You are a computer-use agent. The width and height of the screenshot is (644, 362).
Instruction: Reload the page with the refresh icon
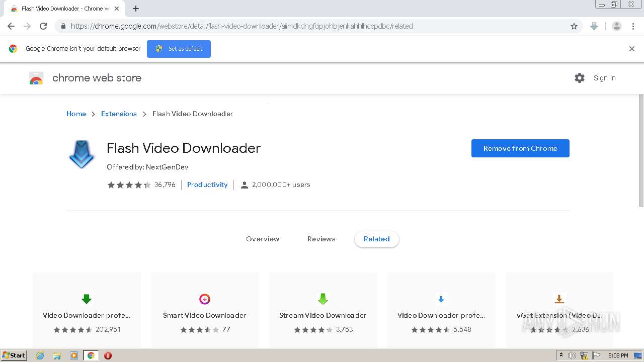pos(43,26)
